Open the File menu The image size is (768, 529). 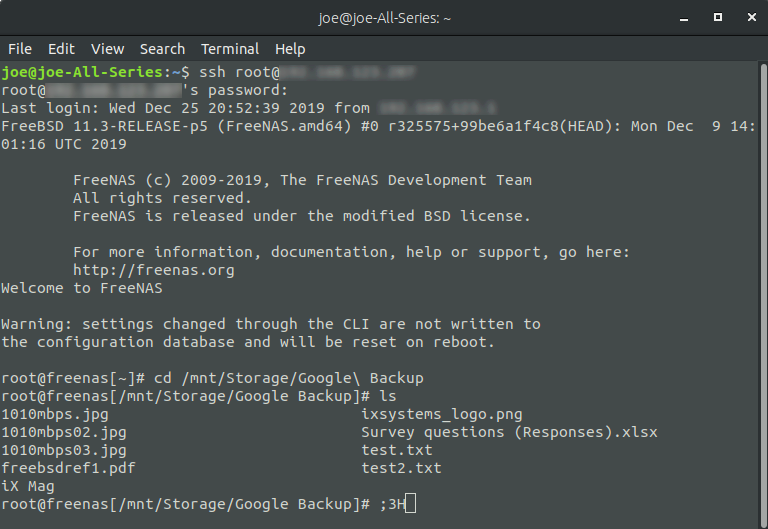pyautogui.click(x=20, y=49)
